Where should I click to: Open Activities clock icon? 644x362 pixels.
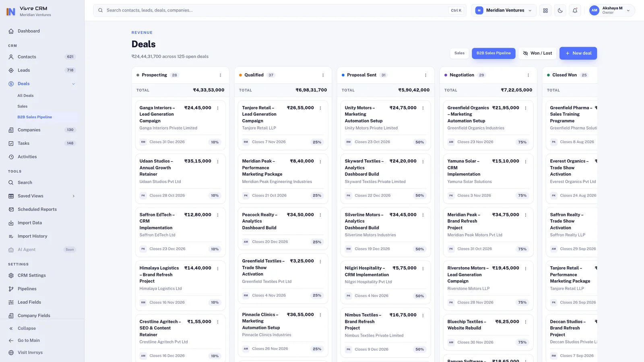[x=11, y=157]
